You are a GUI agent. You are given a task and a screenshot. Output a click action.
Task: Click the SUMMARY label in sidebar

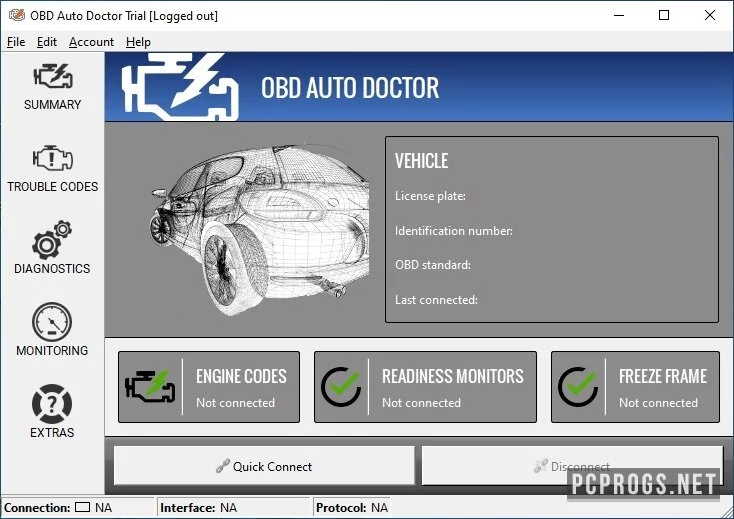(52, 104)
